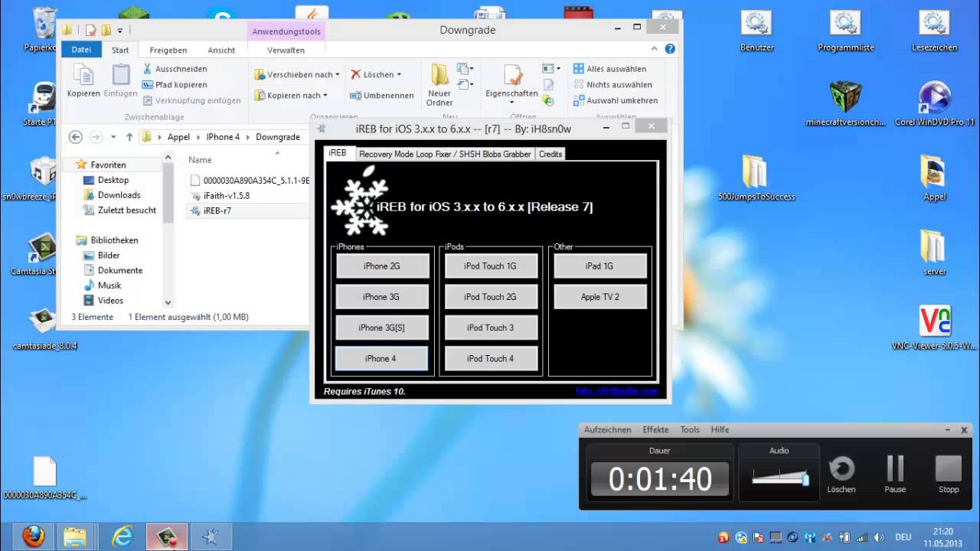Click Auswahl umkehren in the ribbon

[616, 100]
